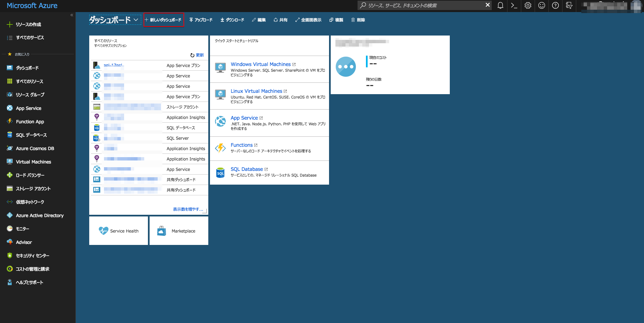The width and height of the screenshot is (644, 323).
Task: Click the Windows VM monitor icon
Action: pyautogui.click(x=220, y=68)
